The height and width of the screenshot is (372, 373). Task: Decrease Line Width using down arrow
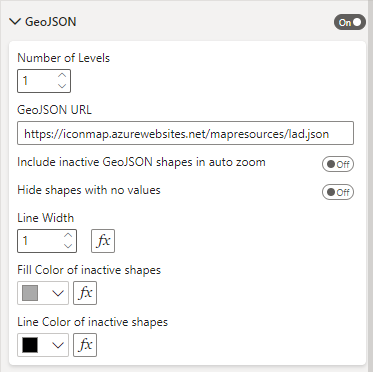pyautogui.click(x=68, y=246)
